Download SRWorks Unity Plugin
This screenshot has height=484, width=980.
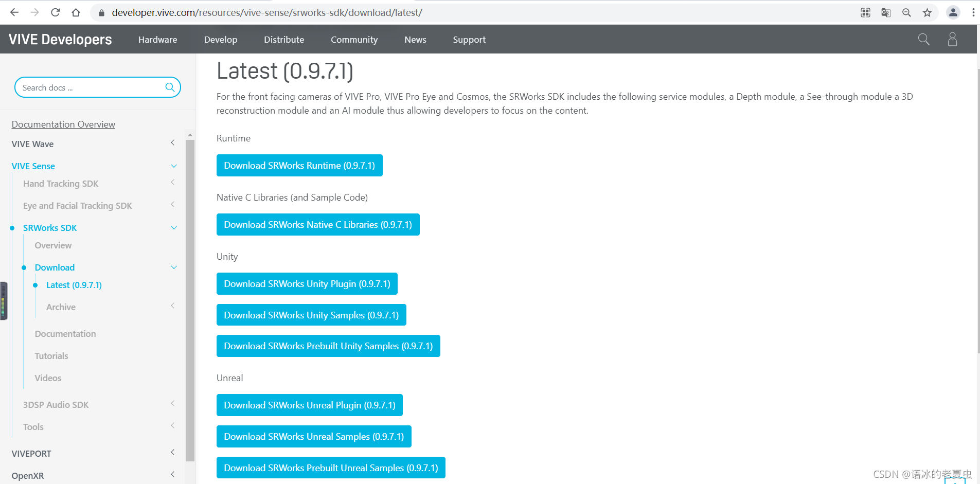tap(307, 284)
